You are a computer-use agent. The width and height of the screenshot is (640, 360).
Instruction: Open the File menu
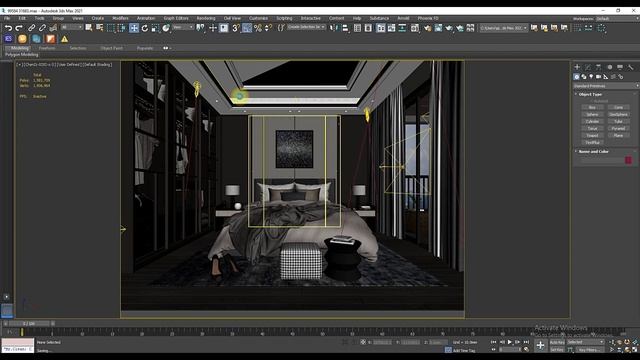click(x=7, y=18)
